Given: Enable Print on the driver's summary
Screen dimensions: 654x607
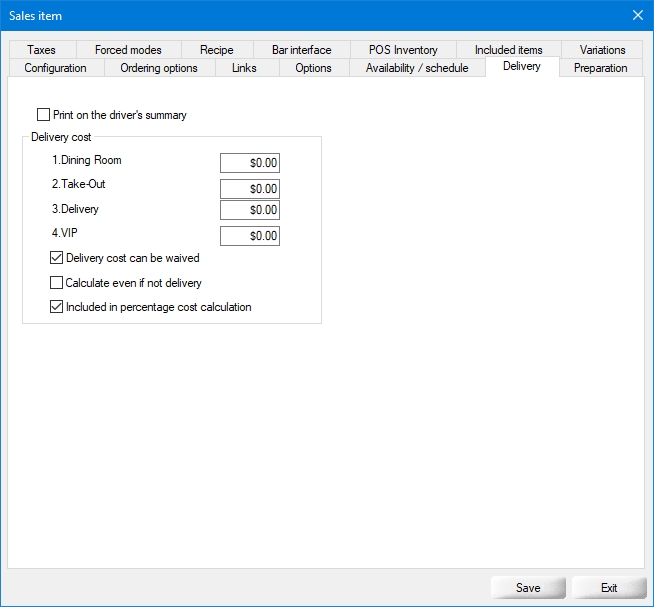Looking at the screenshot, I should (44, 115).
